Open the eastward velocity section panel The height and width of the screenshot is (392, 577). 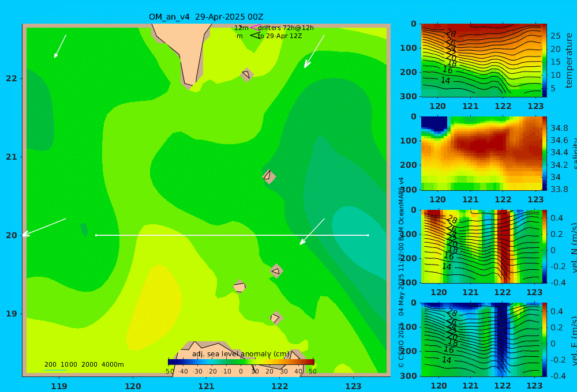481,340
